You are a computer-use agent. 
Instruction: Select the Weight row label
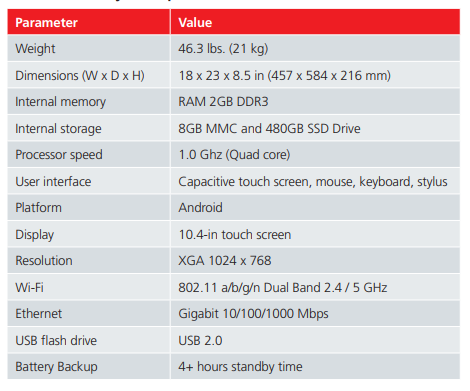click(35, 49)
